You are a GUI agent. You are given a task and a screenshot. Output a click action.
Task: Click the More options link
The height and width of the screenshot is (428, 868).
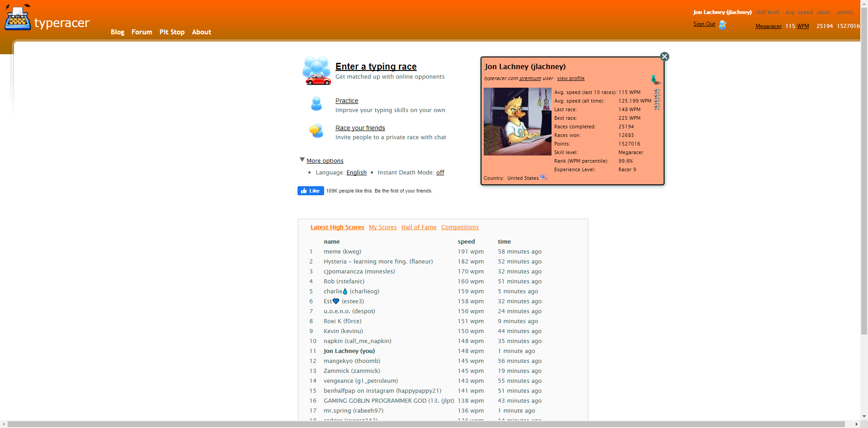click(x=325, y=161)
